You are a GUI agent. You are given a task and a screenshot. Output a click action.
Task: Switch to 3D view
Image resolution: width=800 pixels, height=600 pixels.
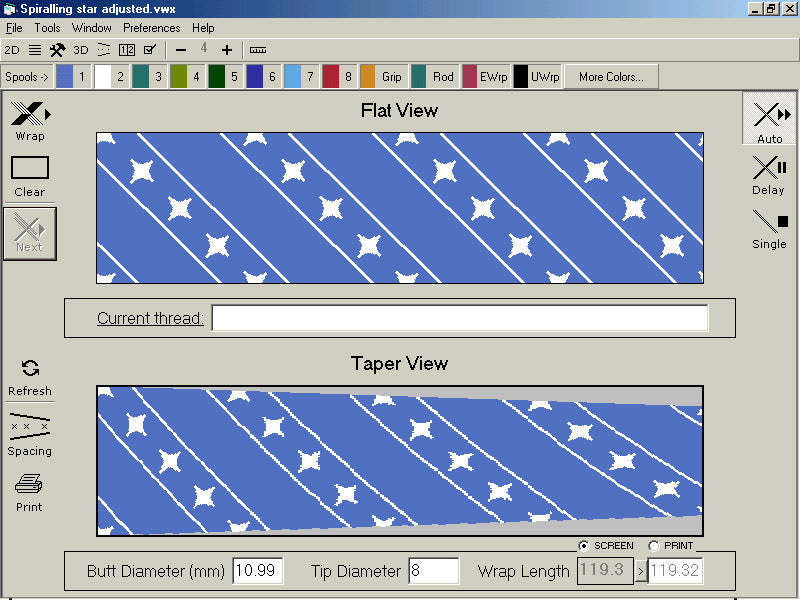pos(80,49)
